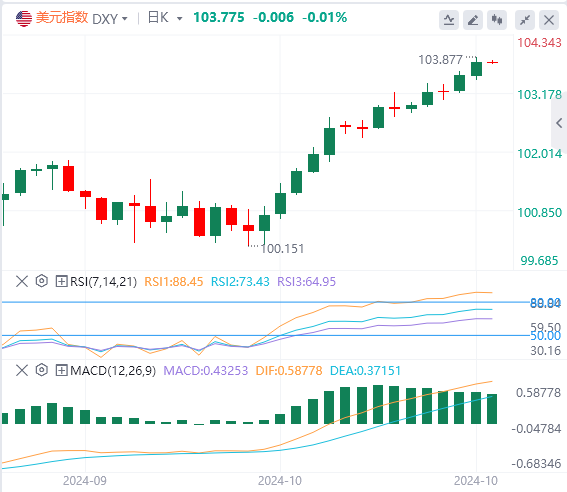Image resolution: width=567 pixels, height=492 pixels.
Task: Click the change value -0.006
Action: [x=273, y=17]
